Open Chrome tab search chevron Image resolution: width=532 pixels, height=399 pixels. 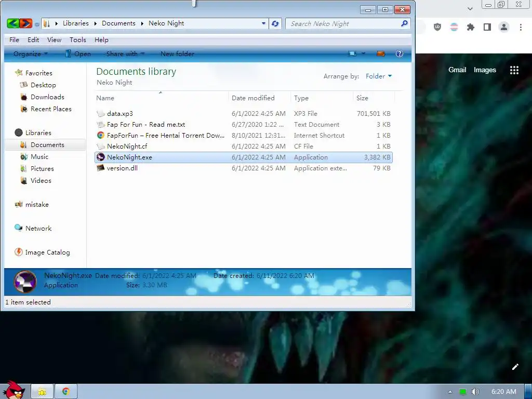(x=470, y=8)
